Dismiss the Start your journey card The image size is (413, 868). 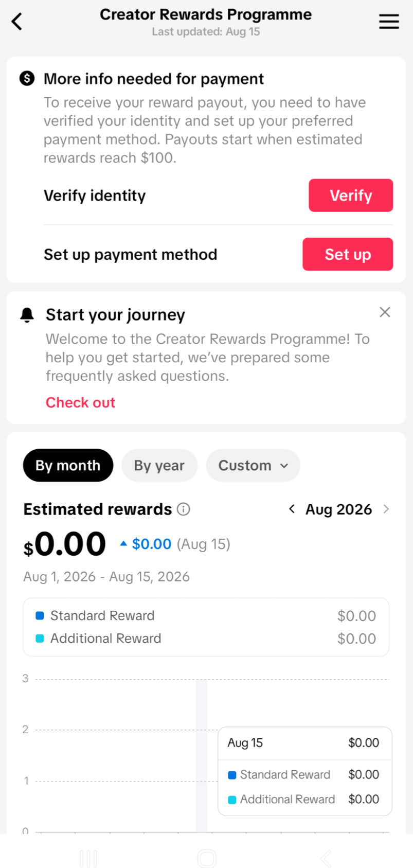[385, 312]
